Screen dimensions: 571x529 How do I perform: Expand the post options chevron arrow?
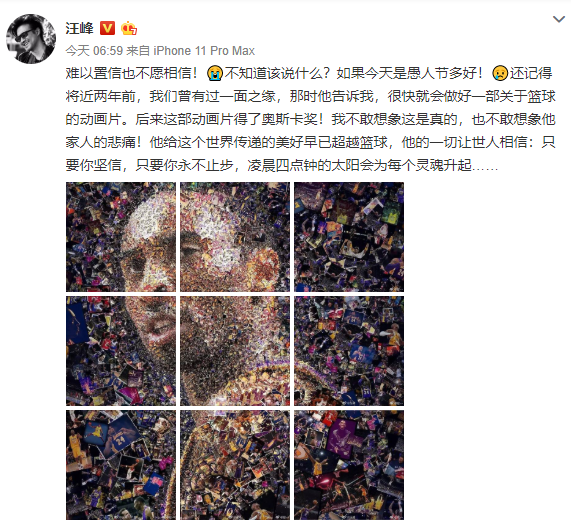[559, 19]
